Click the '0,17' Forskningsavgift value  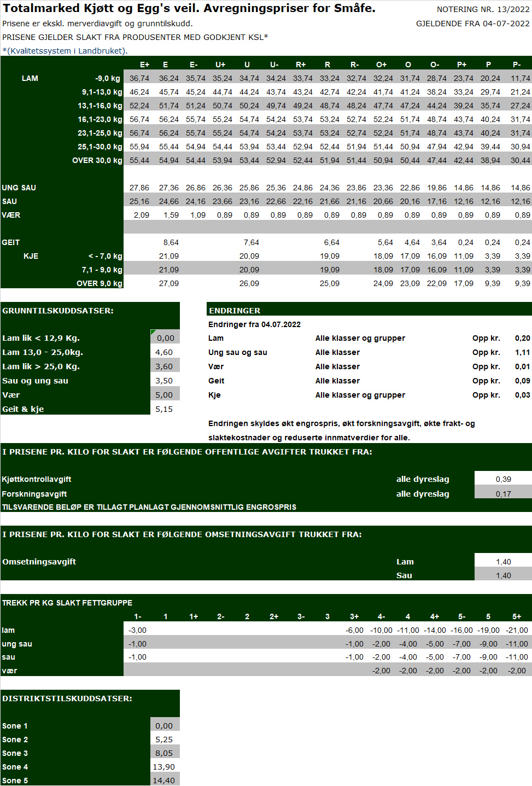click(504, 494)
